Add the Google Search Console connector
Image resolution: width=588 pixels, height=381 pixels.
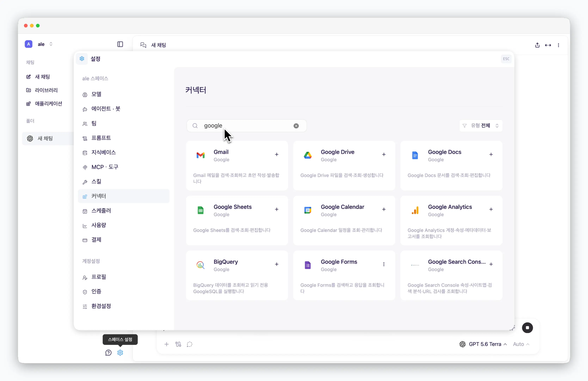coord(491,264)
